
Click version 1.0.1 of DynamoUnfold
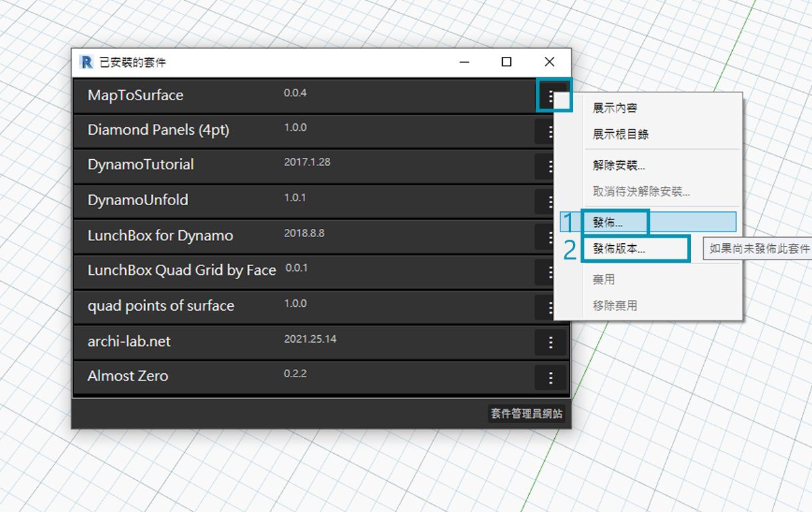(x=295, y=198)
